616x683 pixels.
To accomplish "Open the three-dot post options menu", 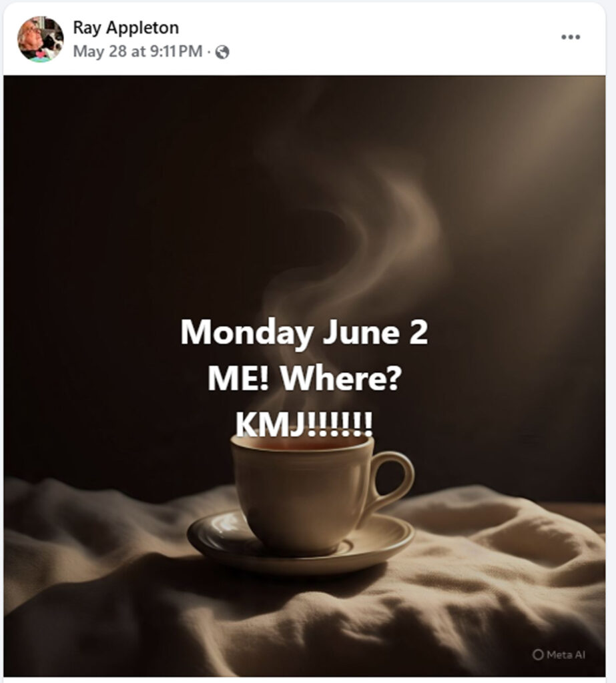I will point(570,37).
